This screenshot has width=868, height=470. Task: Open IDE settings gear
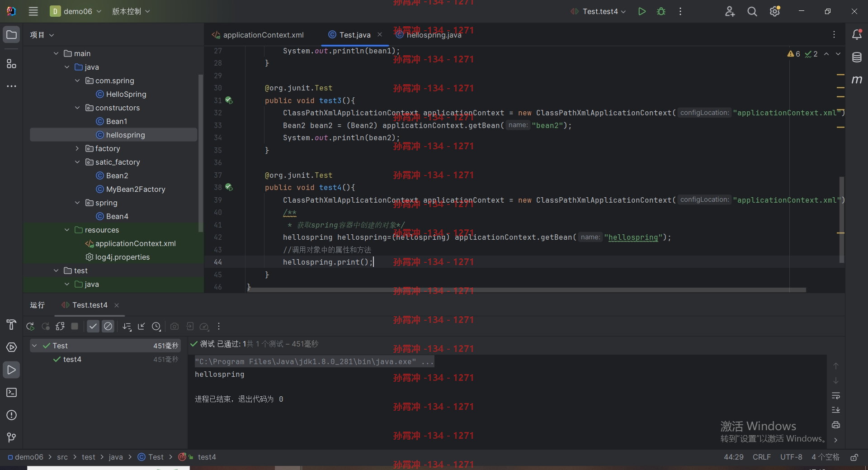click(775, 11)
